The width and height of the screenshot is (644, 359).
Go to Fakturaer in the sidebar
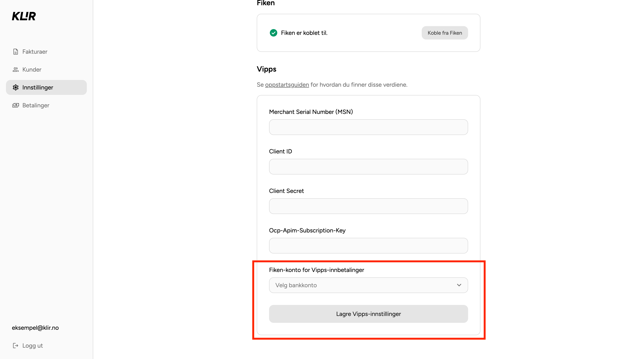pyautogui.click(x=46, y=52)
